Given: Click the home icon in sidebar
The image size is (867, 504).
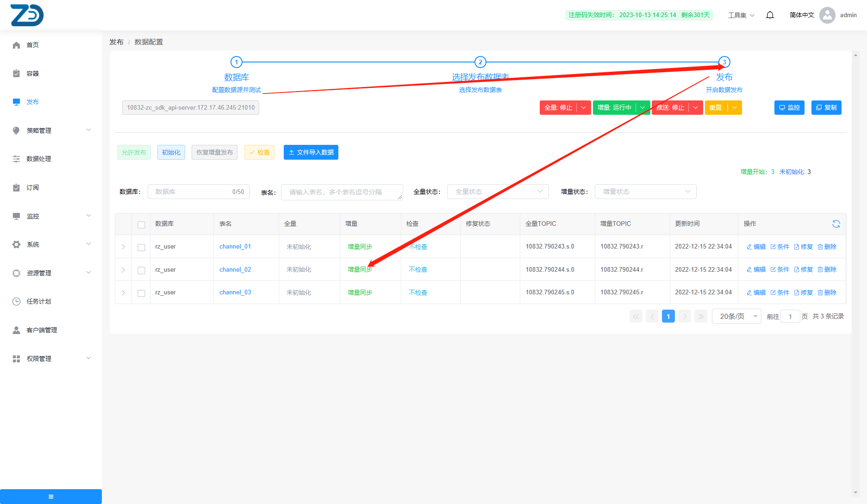Looking at the screenshot, I should tap(17, 45).
